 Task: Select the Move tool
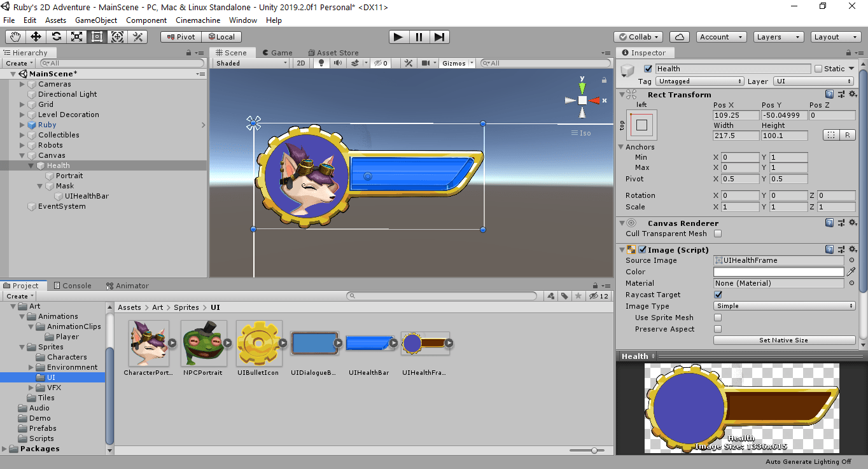(x=36, y=37)
